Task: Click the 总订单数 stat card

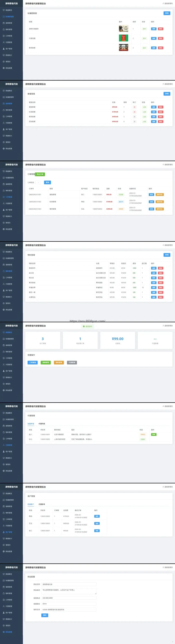Action: (x=43, y=340)
